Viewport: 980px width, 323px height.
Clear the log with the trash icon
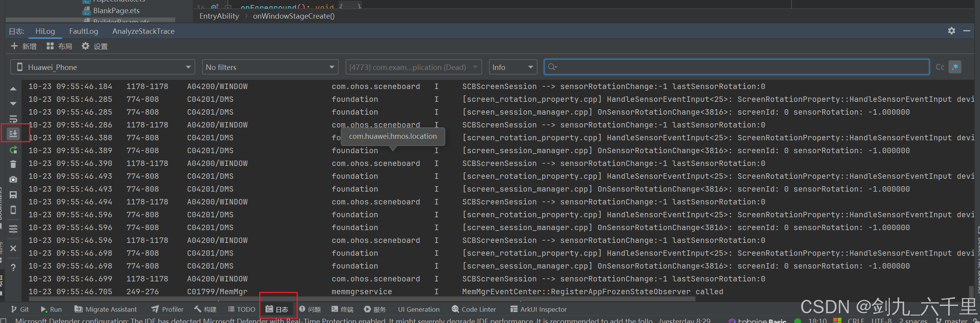[13, 164]
